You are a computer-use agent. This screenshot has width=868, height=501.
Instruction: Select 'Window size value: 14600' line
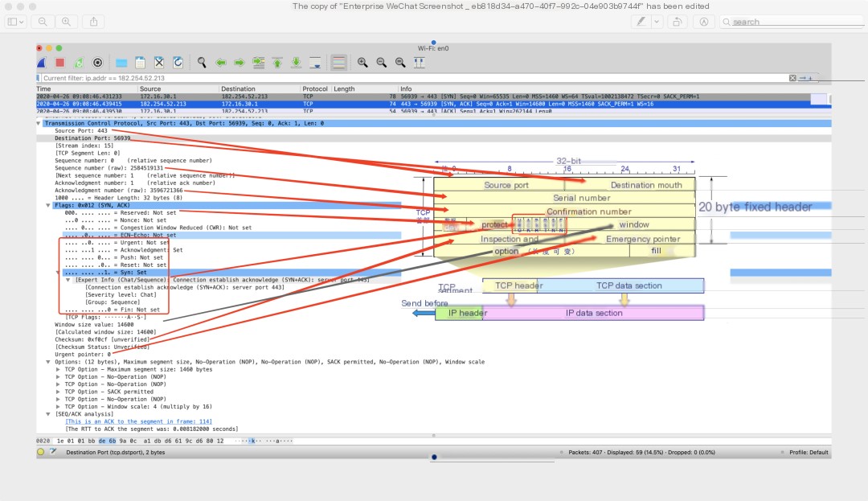(x=94, y=325)
